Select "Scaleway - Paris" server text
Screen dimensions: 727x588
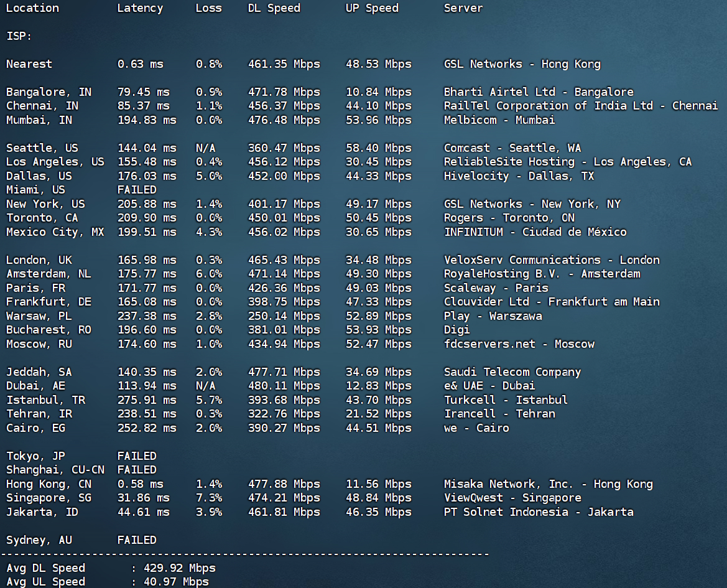click(x=496, y=288)
